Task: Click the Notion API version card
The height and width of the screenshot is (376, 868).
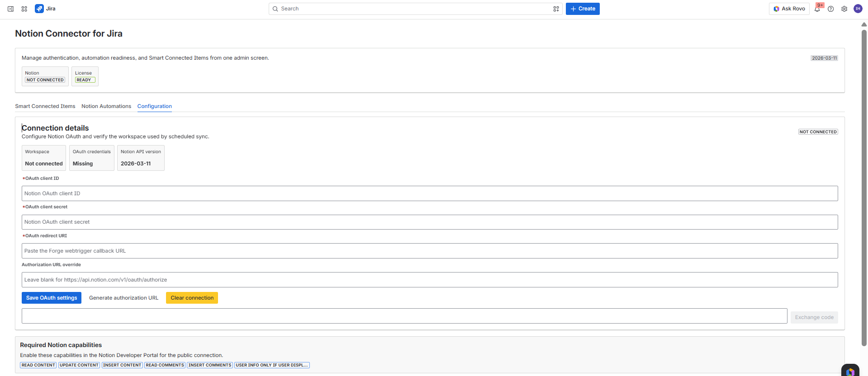Action: tap(141, 158)
